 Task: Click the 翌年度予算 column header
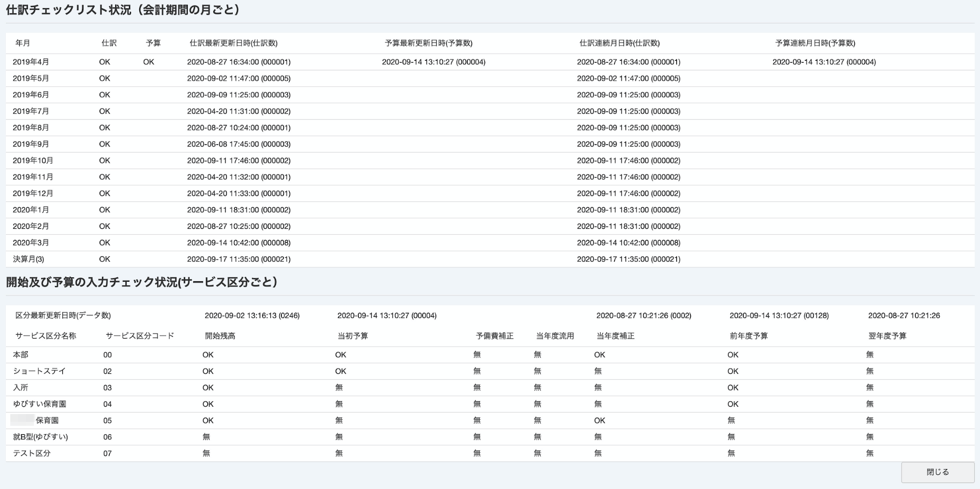click(887, 336)
